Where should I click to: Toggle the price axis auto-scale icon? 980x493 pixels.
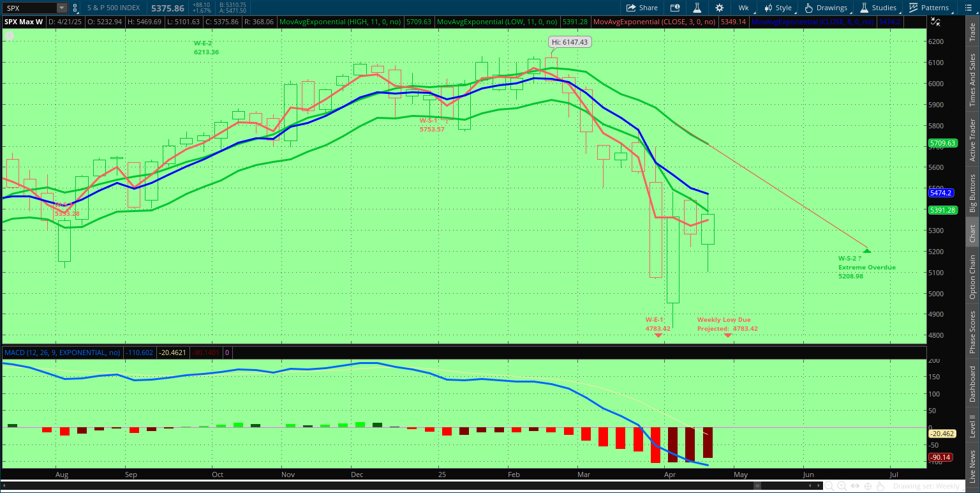point(935,21)
